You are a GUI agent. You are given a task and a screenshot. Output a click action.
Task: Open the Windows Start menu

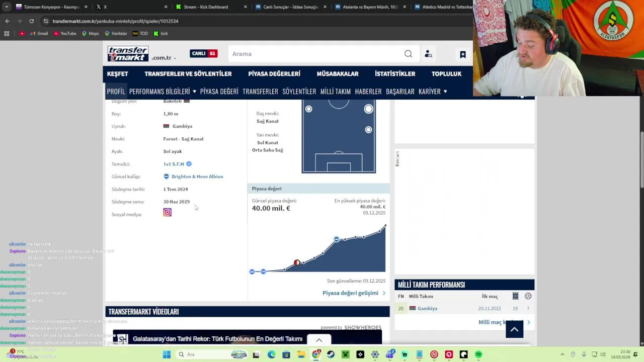(x=167, y=354)
